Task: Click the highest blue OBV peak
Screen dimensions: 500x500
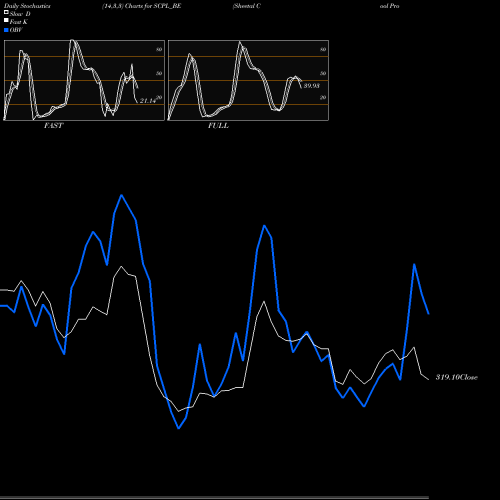Action: tap(121, 195)
